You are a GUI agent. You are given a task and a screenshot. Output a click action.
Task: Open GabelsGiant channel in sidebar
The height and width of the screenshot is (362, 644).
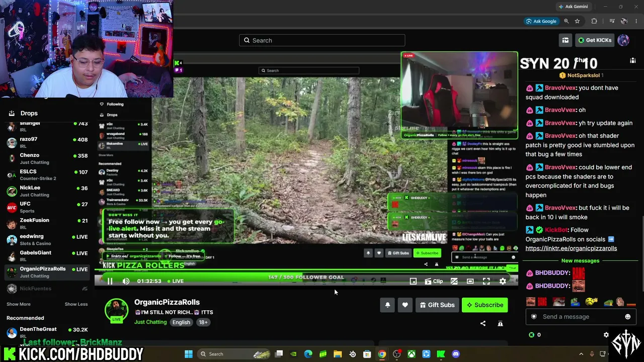pos(48,256)
